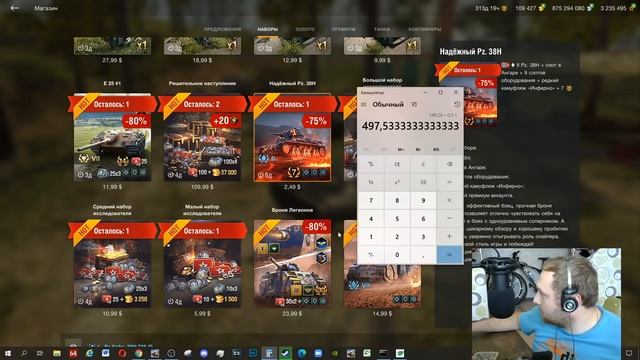Viewport: 640px width, 360px height.
Task: Click the reciprocal 1/x key
Action: tap(371, 182)
